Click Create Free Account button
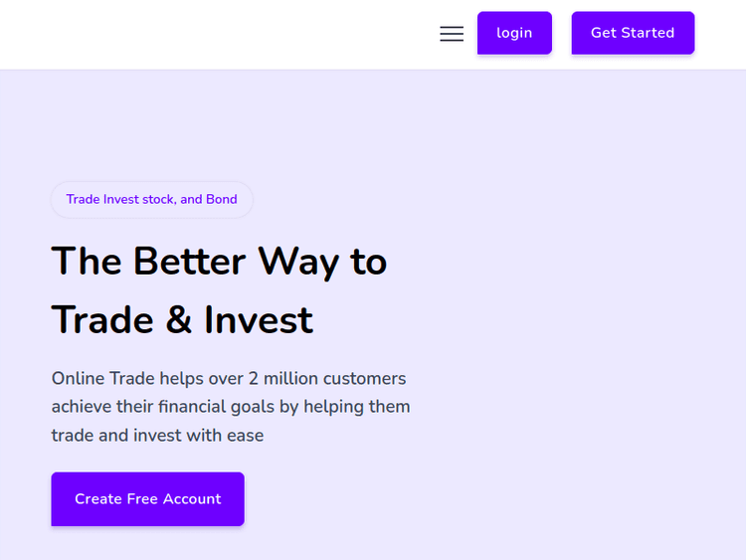Image resolution: width=746 pixels, height=560 pixels. click(x=147, y=499)
